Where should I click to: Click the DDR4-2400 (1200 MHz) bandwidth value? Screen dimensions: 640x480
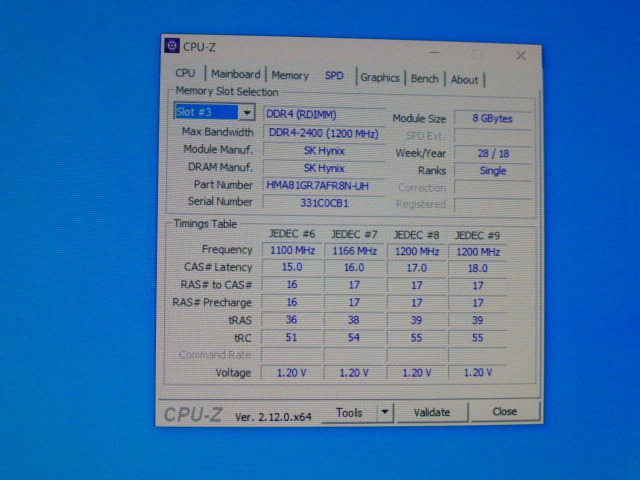pos(324,133)
